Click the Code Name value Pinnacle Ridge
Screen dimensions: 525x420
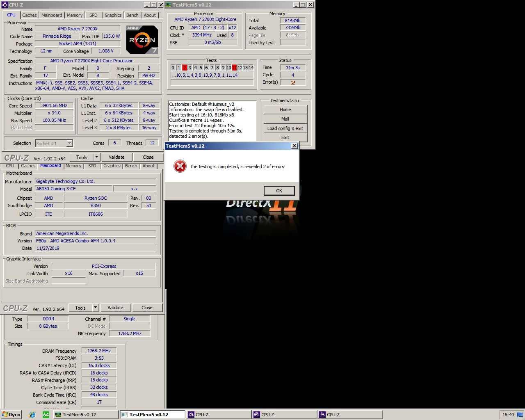[x=57, y=36]
